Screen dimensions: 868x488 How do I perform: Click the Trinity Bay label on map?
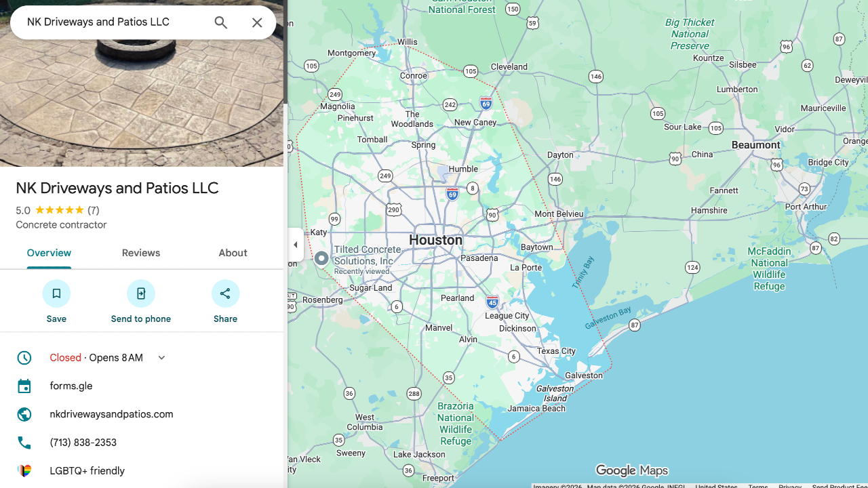click(583, 272)
